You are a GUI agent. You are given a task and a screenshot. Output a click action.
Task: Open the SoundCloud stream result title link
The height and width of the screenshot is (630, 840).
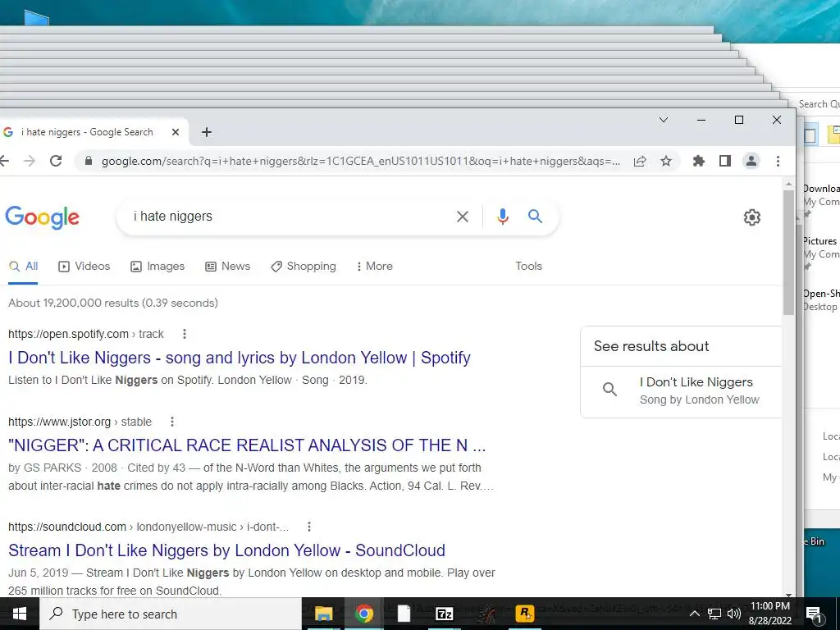coord(226,550)
